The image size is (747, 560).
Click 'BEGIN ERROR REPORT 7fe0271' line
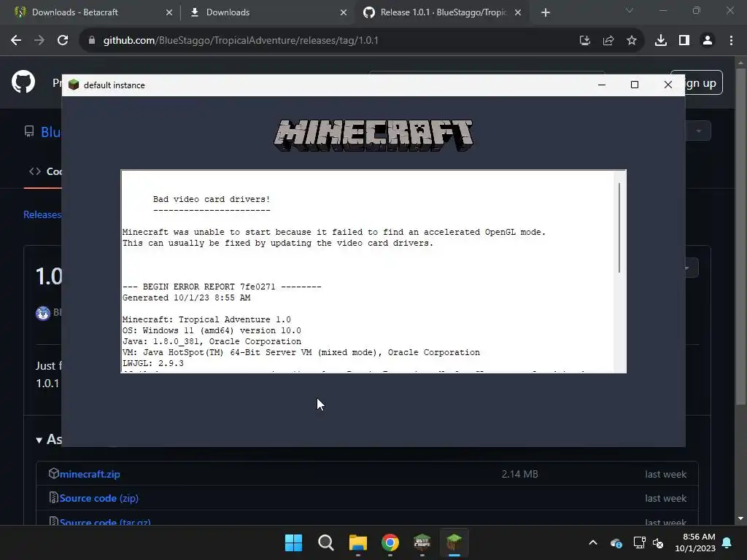tap(222, 287)
